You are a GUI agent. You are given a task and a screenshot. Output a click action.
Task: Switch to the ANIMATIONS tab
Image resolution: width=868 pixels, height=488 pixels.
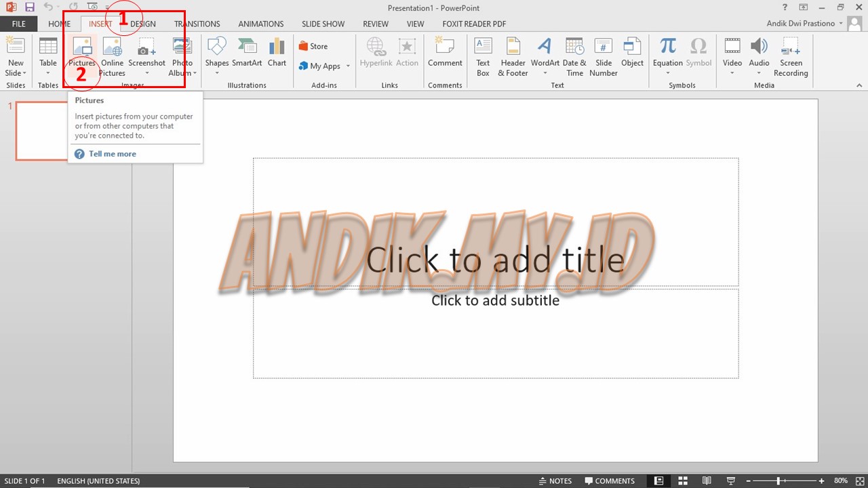coord(261,24)
